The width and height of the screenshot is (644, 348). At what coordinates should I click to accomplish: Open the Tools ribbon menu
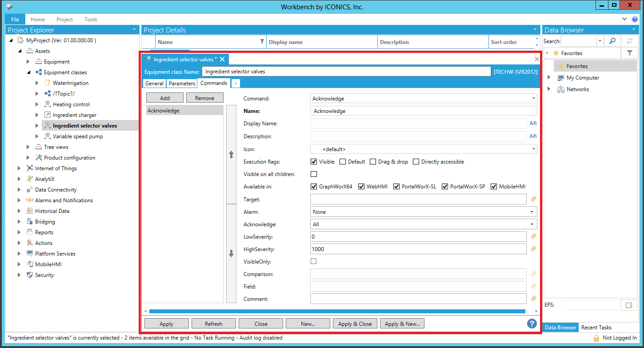(x=91, y=20)
